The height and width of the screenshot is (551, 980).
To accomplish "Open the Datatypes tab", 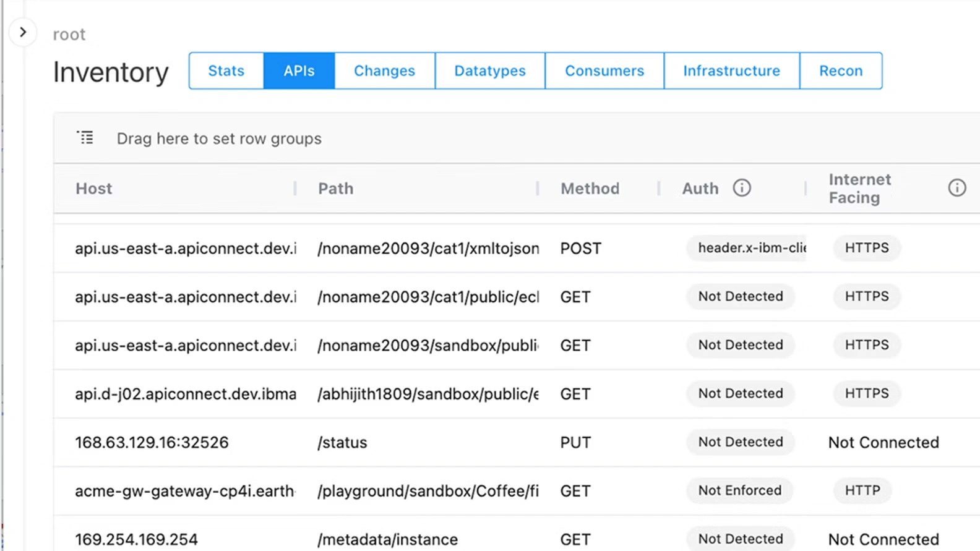I will pos(490,71).
